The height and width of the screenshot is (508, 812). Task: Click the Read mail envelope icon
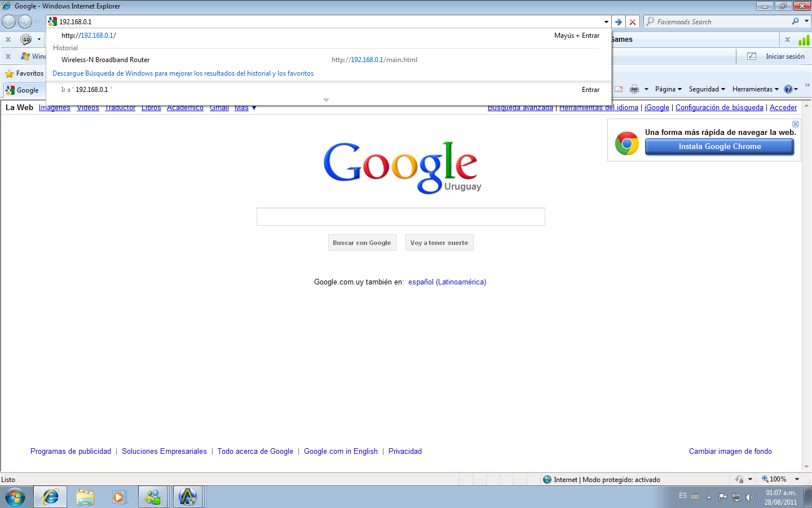pos(619,89)
